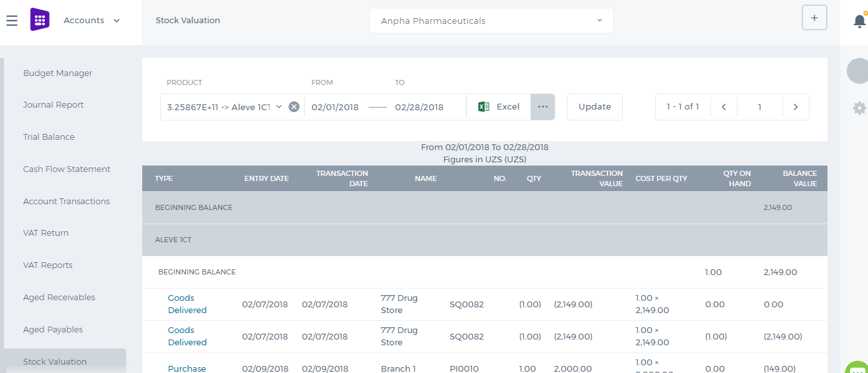The image size is (868, 373).
Task: Open the hamburger navigation menu
Action: click(12, 21)
